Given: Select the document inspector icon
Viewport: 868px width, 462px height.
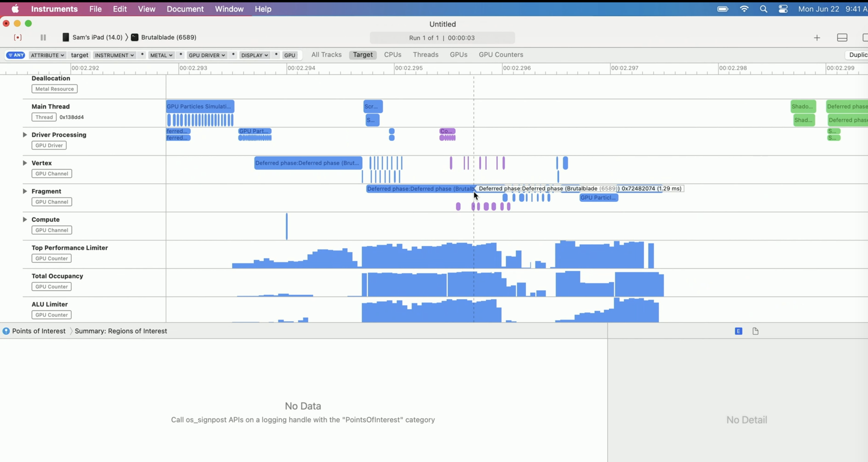Looking at the screenshot, I should pos(755,331).
